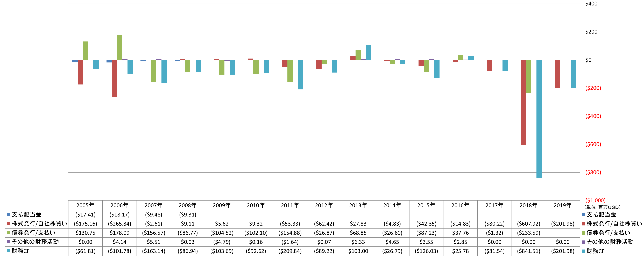The height and width of the screenshot is (256, 644).
Task: Select the ($62.42) cell for 2012年
Action: tap(324, 224)
